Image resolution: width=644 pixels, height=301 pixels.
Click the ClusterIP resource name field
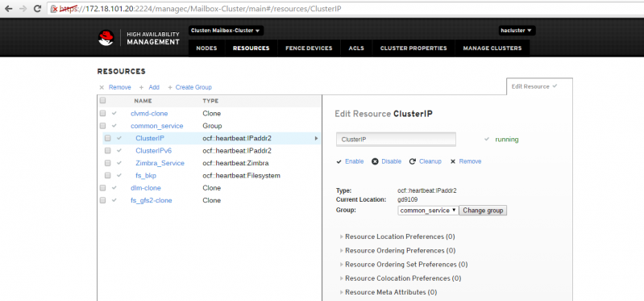pos(396,140)
